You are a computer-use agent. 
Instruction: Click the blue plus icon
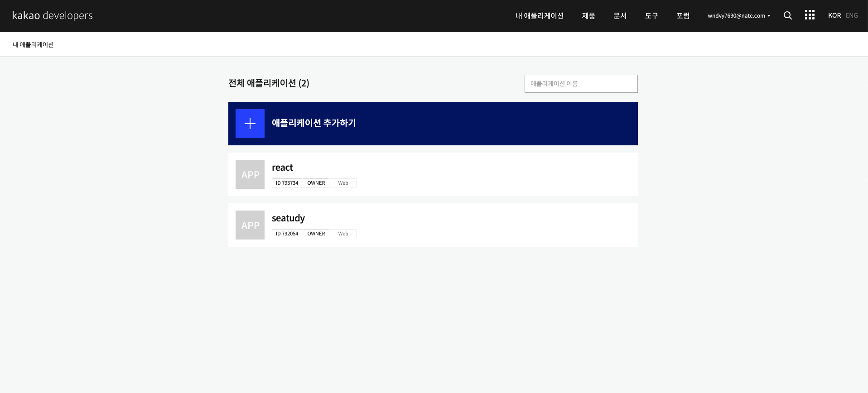pyautogui.click(x=250, y=124)
